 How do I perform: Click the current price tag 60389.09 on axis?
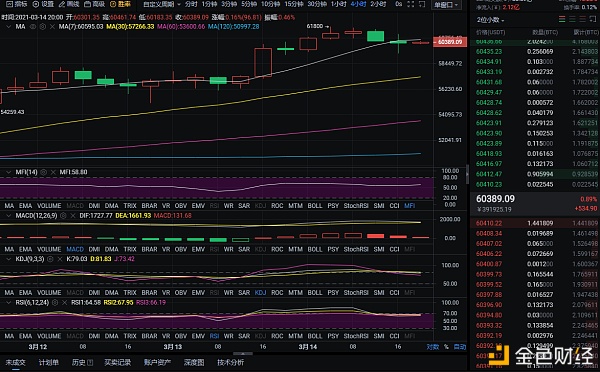pyautogui.click(x=450, y=42)
